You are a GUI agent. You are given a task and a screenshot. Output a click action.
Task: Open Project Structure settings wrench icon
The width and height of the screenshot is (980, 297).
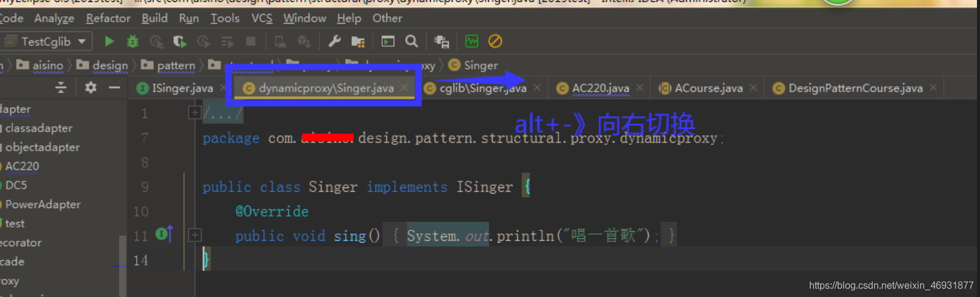(334, 41)
